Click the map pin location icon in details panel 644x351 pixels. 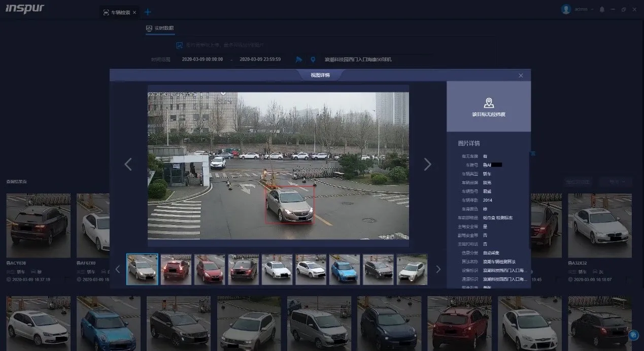click(x=489, y=103)
